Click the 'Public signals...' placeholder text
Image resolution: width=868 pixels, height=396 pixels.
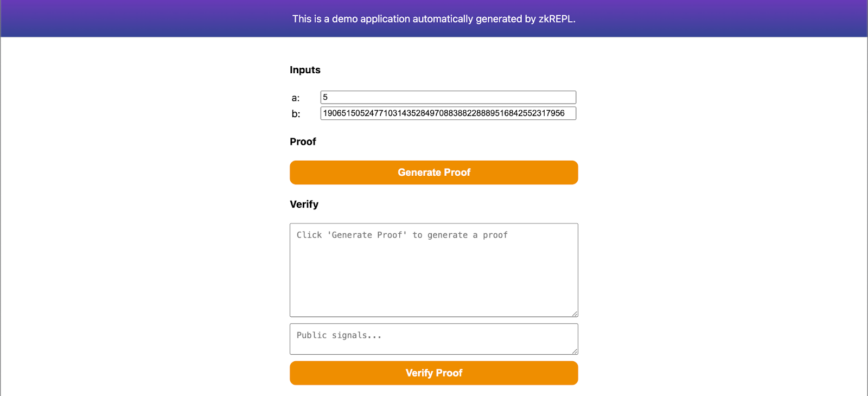[x=339, y=335]
